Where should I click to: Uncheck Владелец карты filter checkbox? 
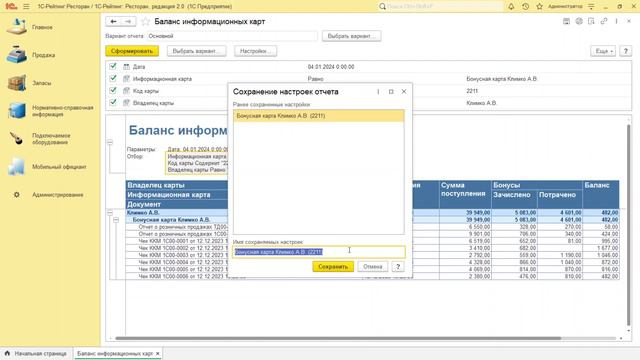coord(113,102)
